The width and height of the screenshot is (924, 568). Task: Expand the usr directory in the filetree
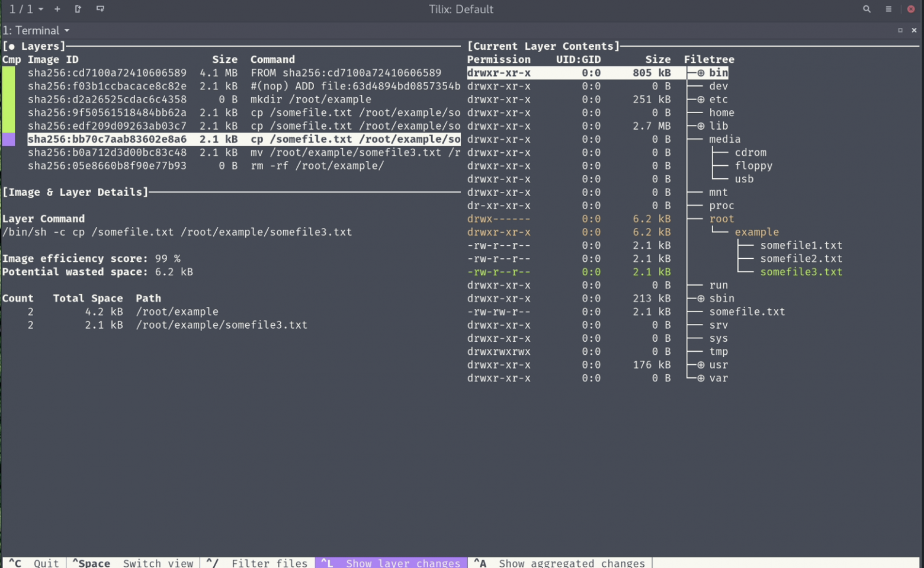[x=701, y=365]
